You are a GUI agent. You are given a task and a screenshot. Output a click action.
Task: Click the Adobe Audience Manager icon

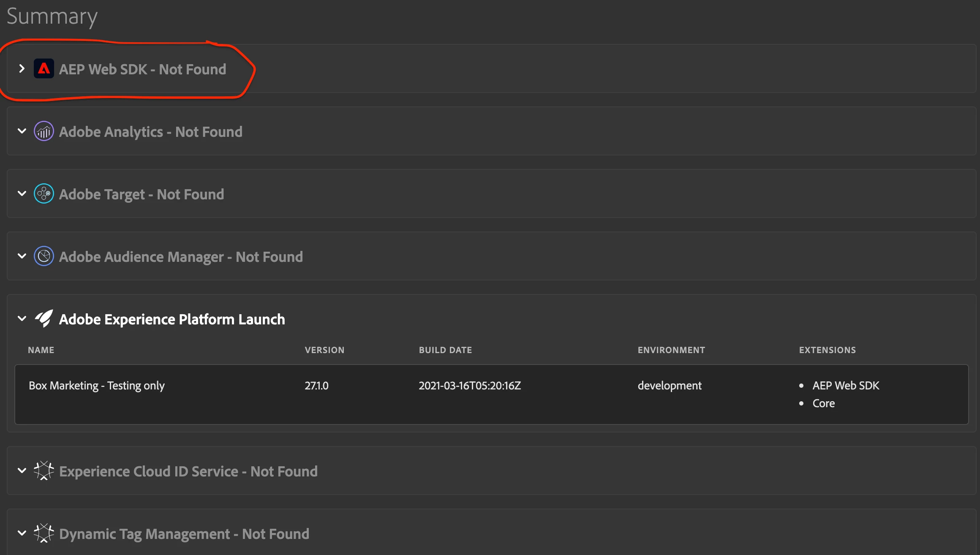pyautogui.click(x=44, y=256)
